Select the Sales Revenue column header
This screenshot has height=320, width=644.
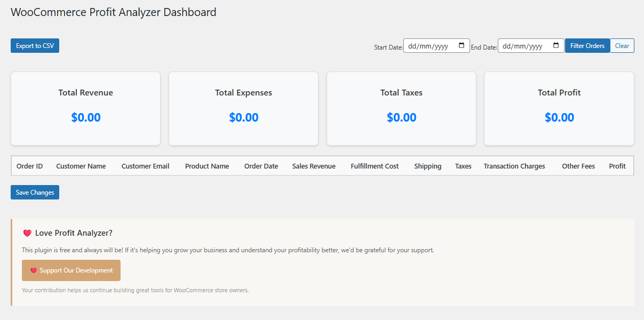click(314, 166)
